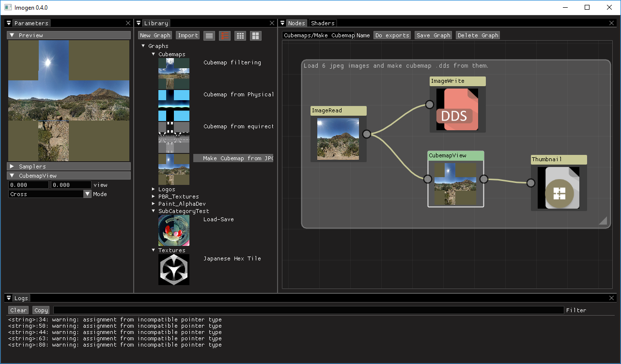Select the ImageWrite DDS node
Viewport: 621px width, 364px height.
click(x=457, y=109)
